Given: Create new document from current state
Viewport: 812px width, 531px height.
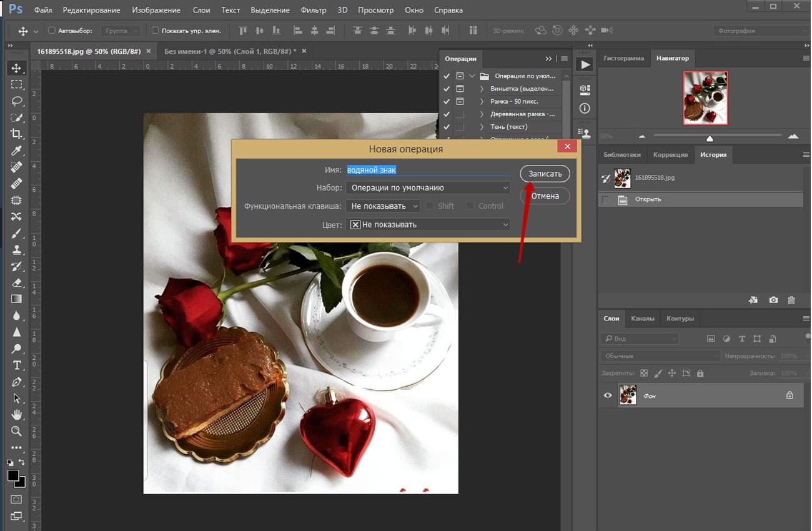Looking at the screenshot, I should point(753,300).
